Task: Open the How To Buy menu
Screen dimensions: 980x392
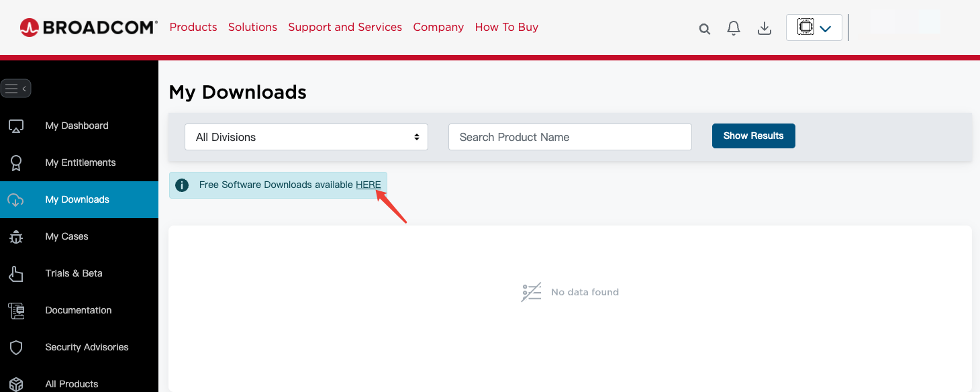Action: tap(507, 27)
